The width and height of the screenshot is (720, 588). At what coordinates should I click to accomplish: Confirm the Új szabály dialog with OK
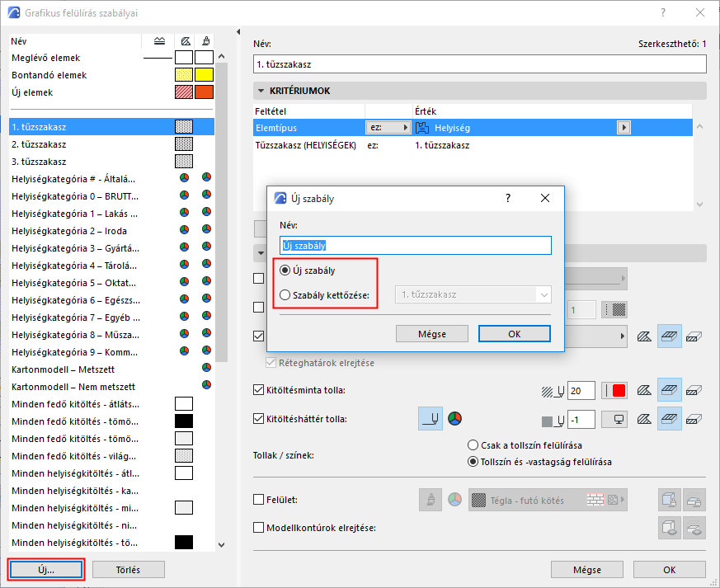515,334
